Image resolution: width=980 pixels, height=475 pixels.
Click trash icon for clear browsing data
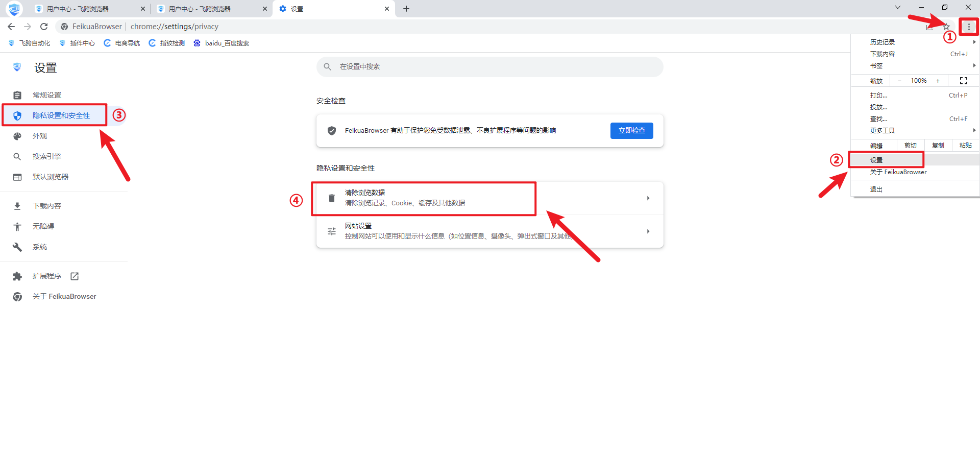[x=332, y=198]
